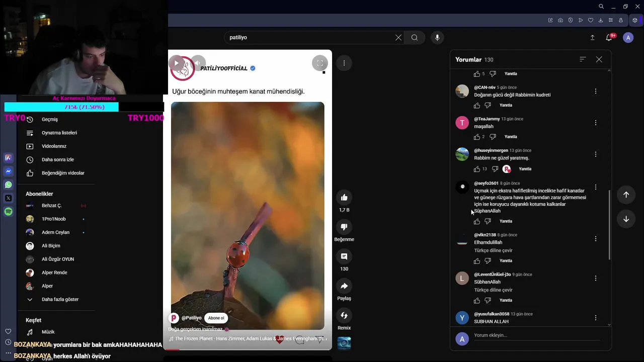Open the account avatar menu

click(x=628, y=38)
